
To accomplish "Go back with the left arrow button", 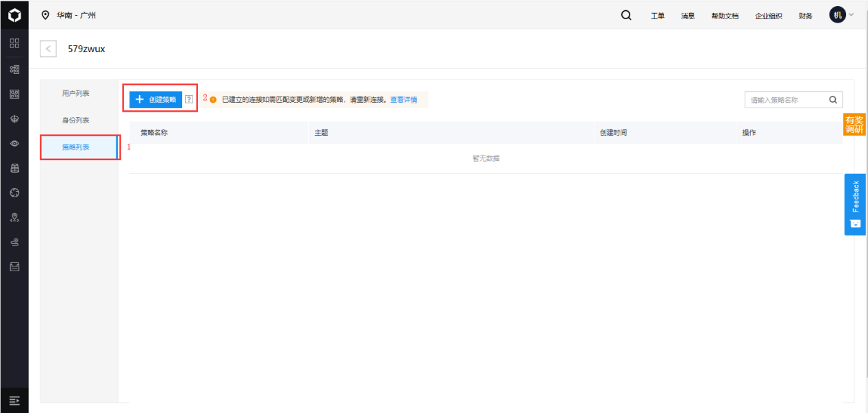I will click(49, 49).
